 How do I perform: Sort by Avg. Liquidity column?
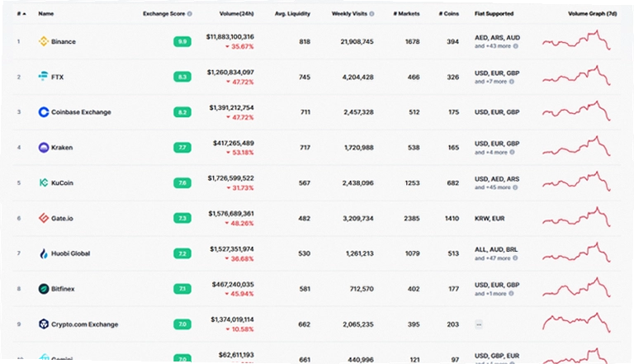tap(292, 14)
